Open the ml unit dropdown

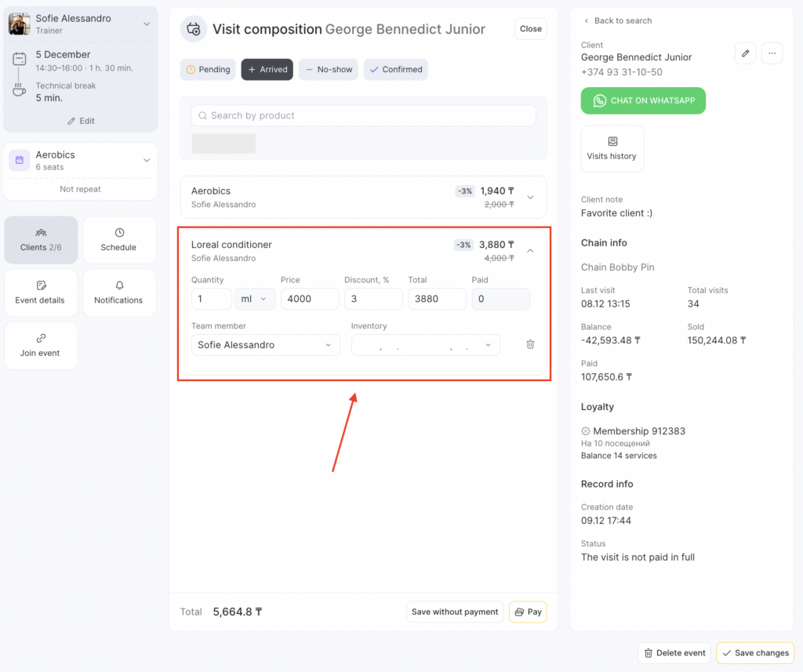(x=255, y=299)
